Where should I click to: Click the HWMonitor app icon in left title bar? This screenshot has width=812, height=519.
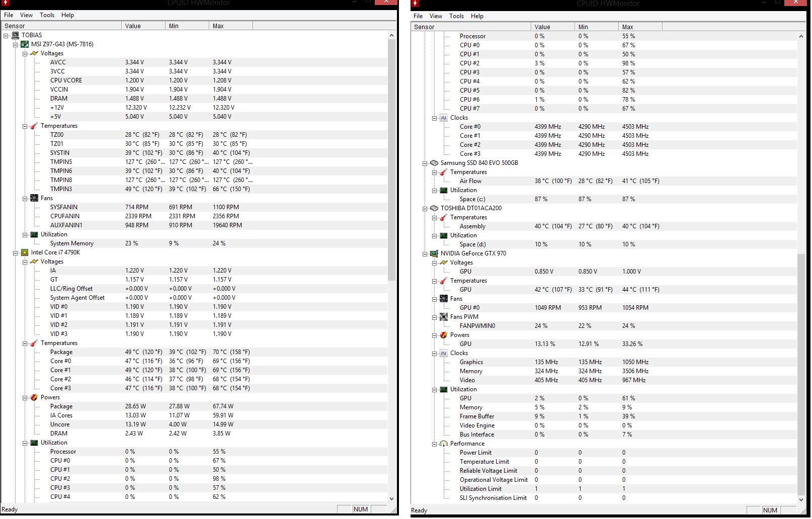[6, 3]
